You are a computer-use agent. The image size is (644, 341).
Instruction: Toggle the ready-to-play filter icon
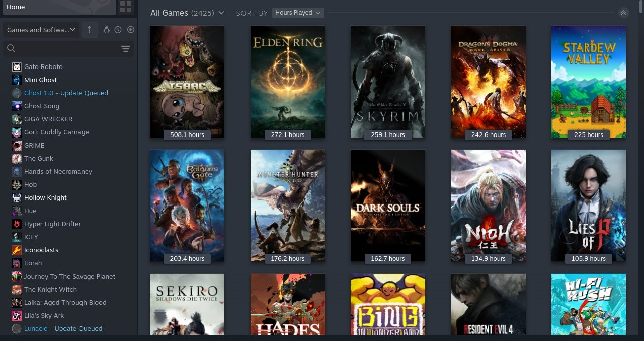pos(131,30)
